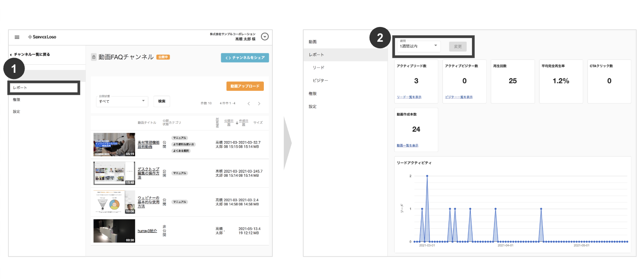
Task: Open the 素材管理機能説明動画 video title link
Action: click(148, 144)
